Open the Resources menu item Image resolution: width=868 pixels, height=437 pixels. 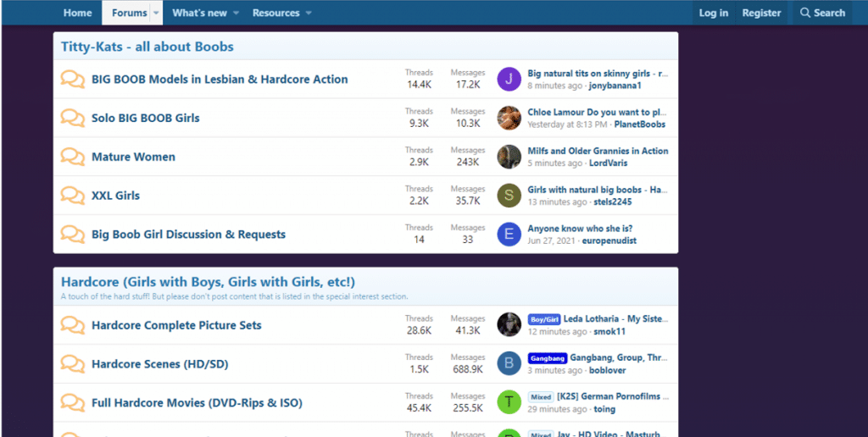point(276,13)
